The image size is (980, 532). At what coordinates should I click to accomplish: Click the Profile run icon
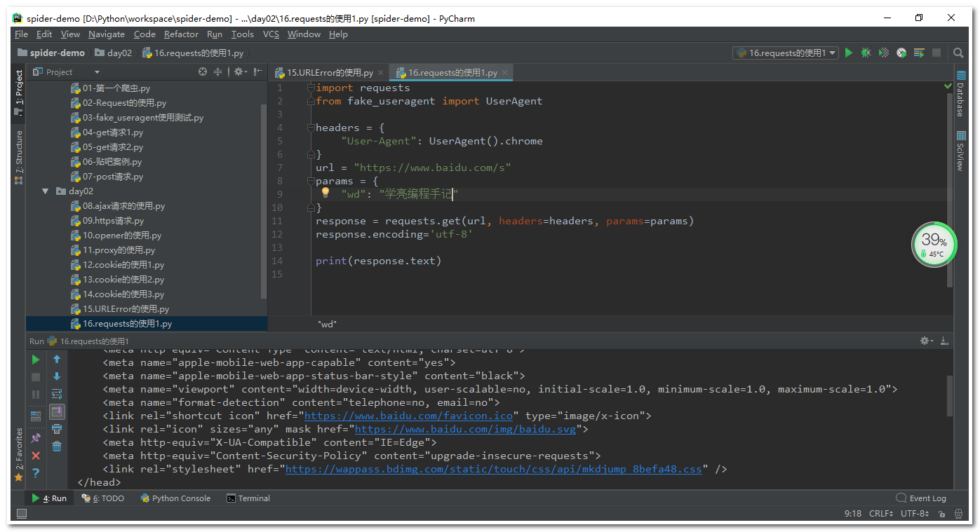pos(901,53)
